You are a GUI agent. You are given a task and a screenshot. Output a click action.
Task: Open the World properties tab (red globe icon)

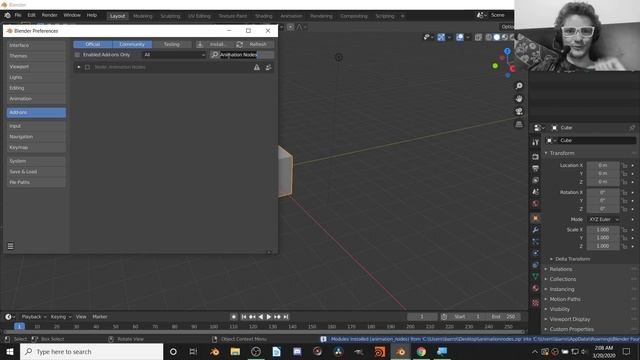(x=536, y=203)
